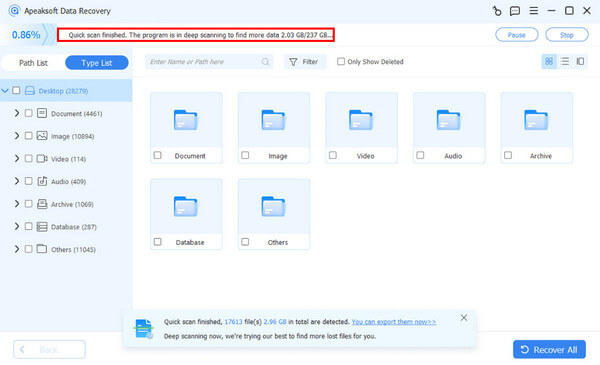Tick the Video folder card checkbox
Viewport: 600px width, 365px height.
tap(333, 155)
